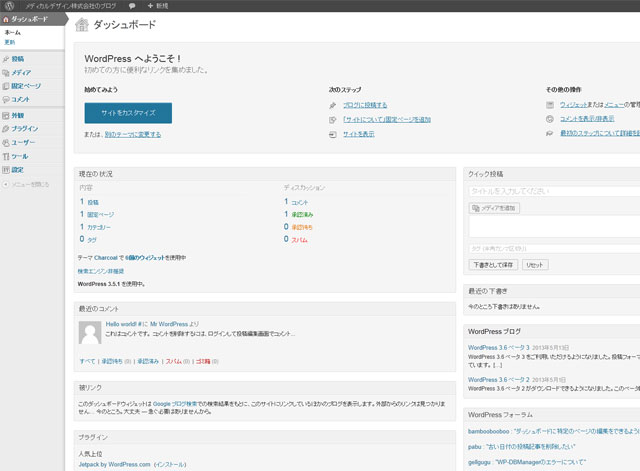
Task: Open the Charcoal theme link
Action: [106, 258]
